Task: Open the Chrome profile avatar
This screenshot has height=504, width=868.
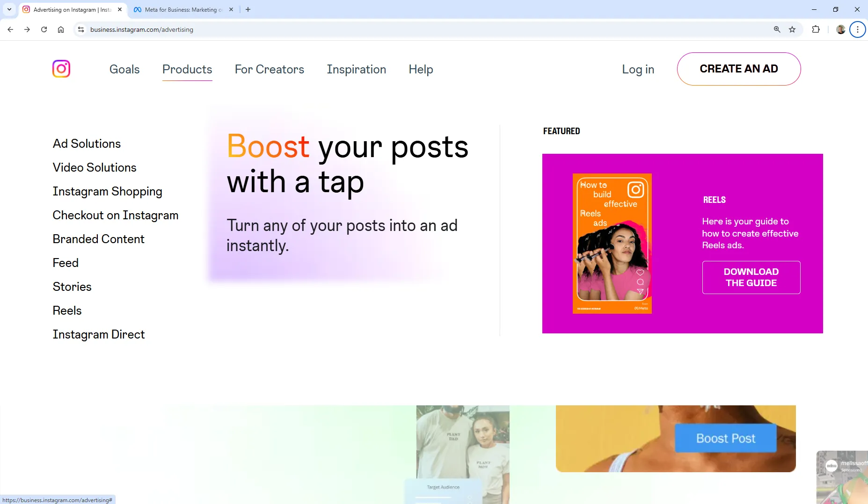Action: click(841, 29)
